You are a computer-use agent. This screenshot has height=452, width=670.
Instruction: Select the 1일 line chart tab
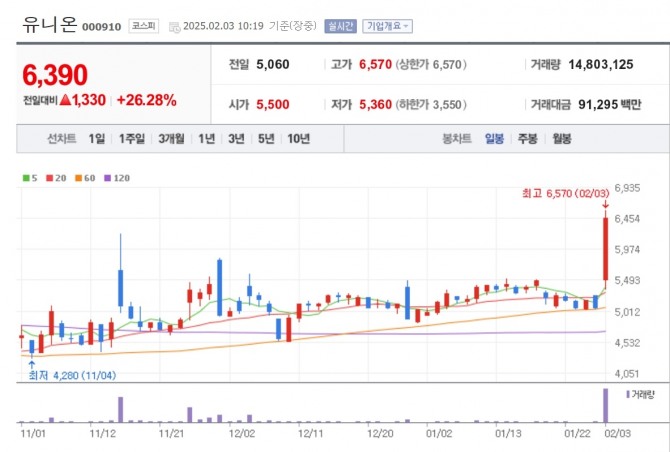point(96,140)
